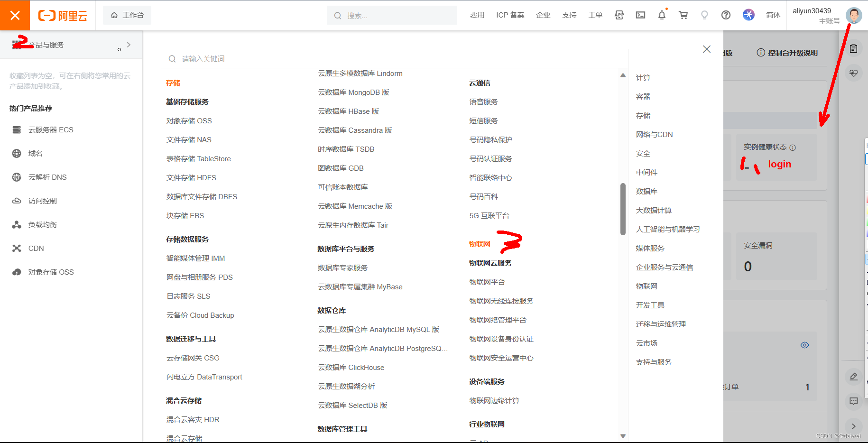Screen dimensions: 868x443
Task: Open 表格存储 TableStore
Action: 198,159
